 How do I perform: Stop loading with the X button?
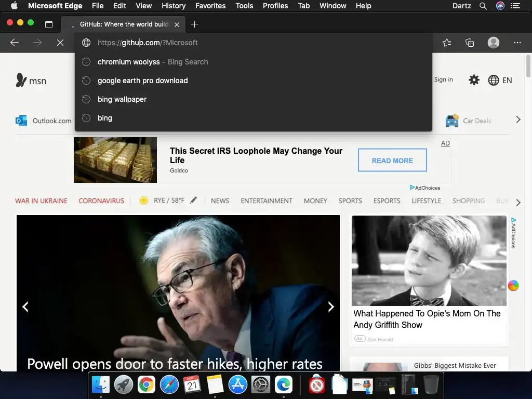coord(60,43)
